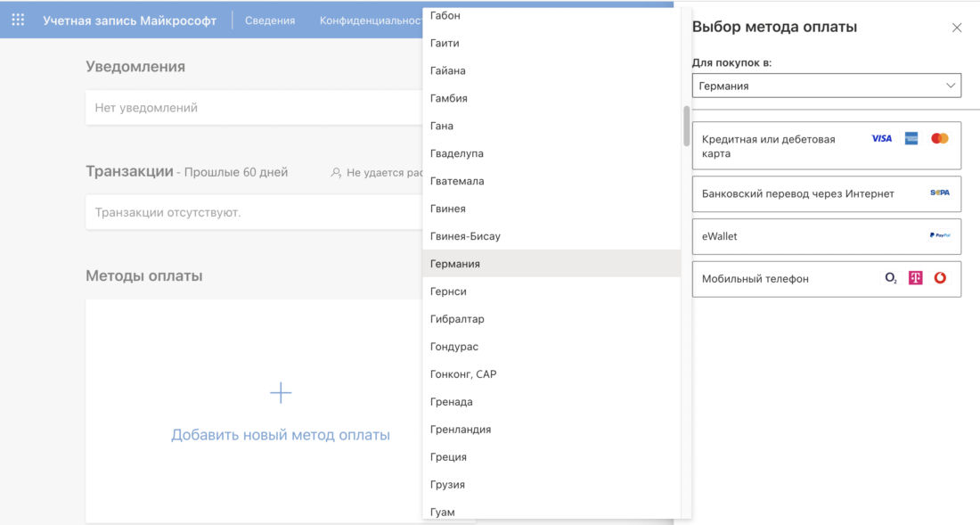Click the PayPal logo in eWallet
The width and height of the screenshot is (980, 525).
tap(939, 236)
